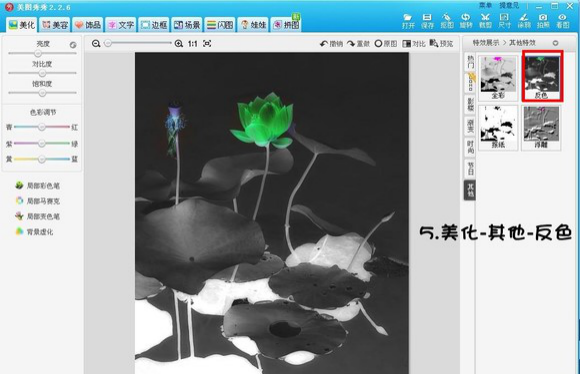Select the 背景虚化 background blur tool
Screen dimensions: 581x375
coord(34,232)
